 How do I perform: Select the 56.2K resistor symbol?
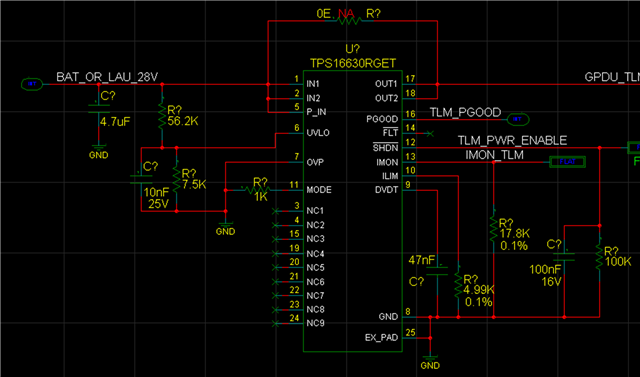[x=162, y=116]
